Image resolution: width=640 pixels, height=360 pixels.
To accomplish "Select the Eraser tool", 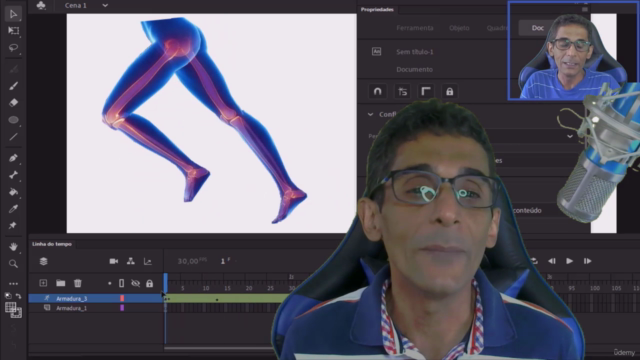I will [x=13, y=102].
